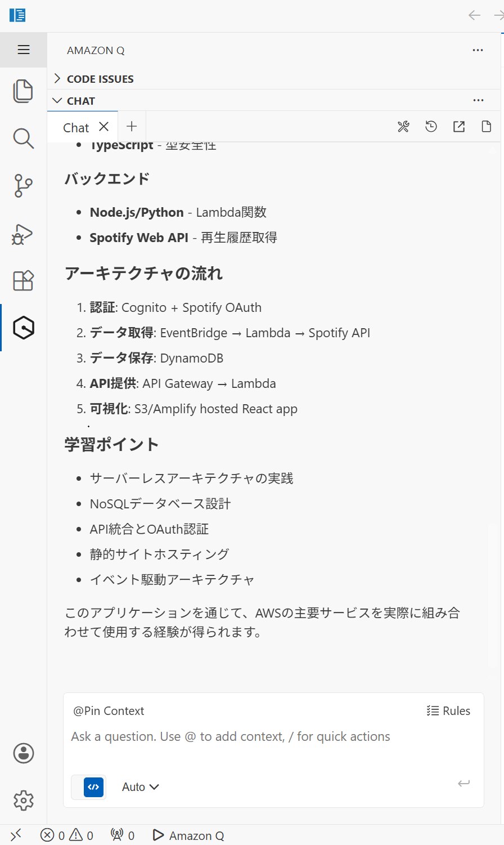Viewport: 504px width, 845px height.
Task: Close the Chat tab
Action: click(103, 127)
